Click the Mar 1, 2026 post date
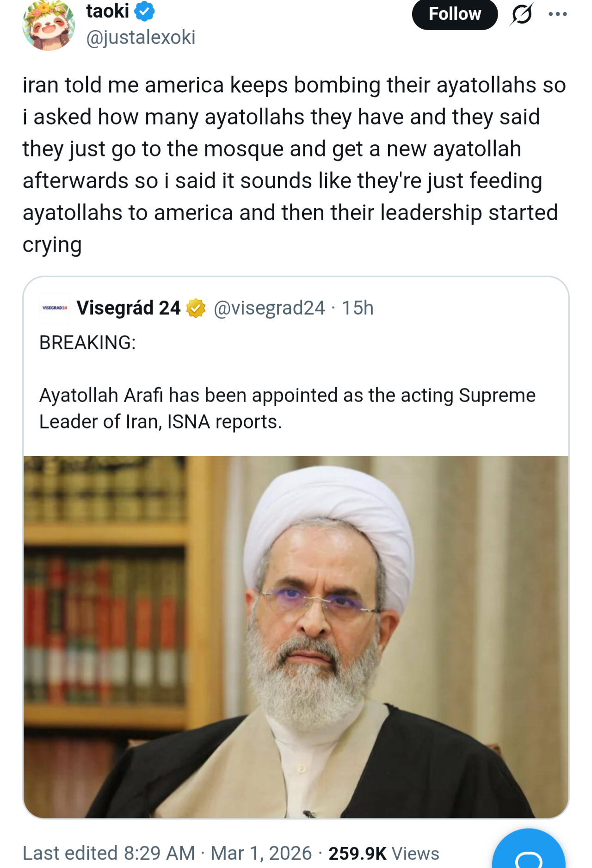The height and width of the screenshot is (868, 592). click(x=261, y=853)
